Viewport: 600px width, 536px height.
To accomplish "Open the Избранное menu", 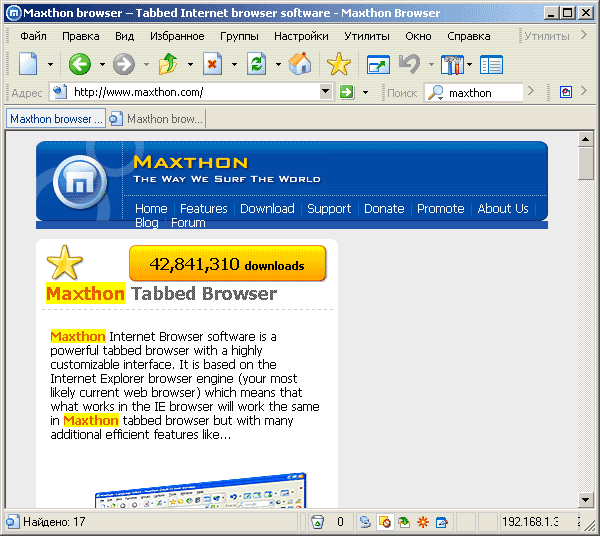I will pyautogui.click(x=177, y=36).
